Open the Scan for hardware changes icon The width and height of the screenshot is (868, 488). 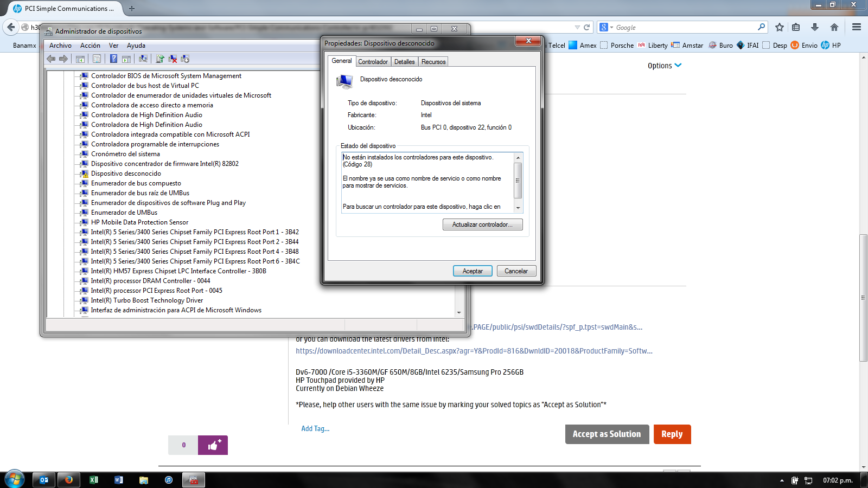coord(143,59)
